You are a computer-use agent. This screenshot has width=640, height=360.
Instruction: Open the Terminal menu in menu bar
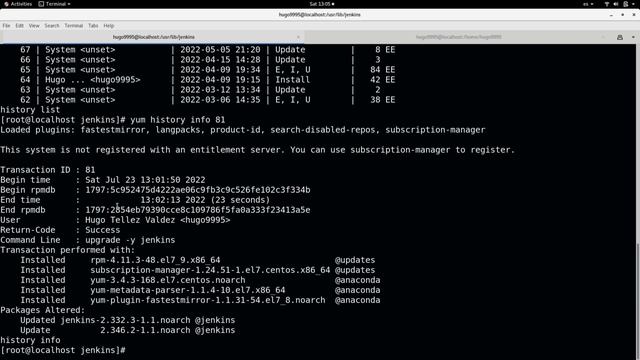pyautogui.click(x=73, y=26)
